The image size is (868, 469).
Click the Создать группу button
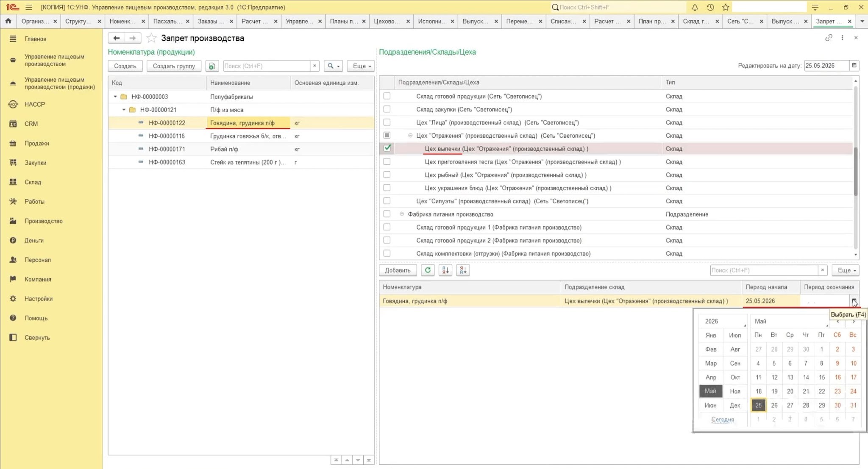174,66
